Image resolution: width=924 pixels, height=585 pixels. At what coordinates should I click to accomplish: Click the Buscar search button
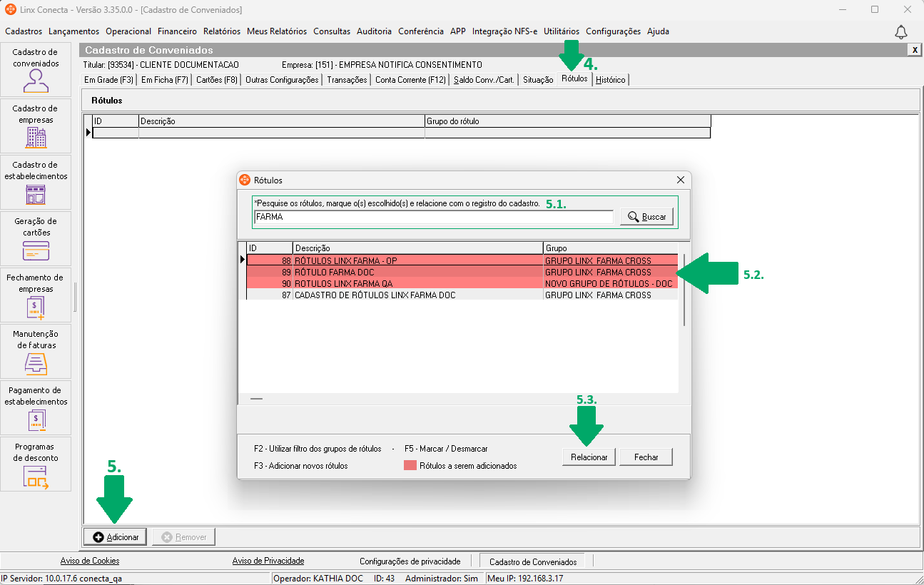pos(647,217)
